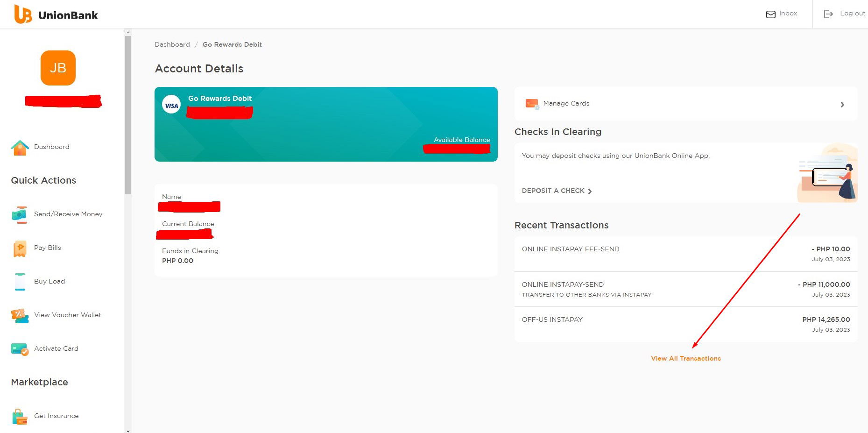Click the Send/Receive Money cash icon
Screen dimensions: 868x433
(x=20, y=214)
